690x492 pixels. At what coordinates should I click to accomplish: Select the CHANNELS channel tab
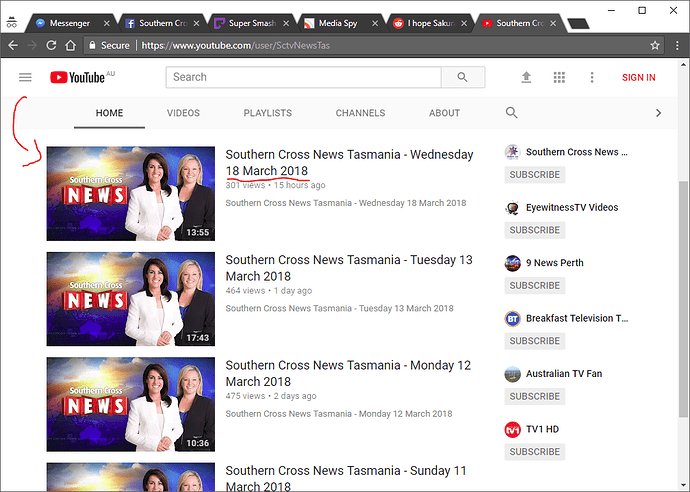pos(360,113)
